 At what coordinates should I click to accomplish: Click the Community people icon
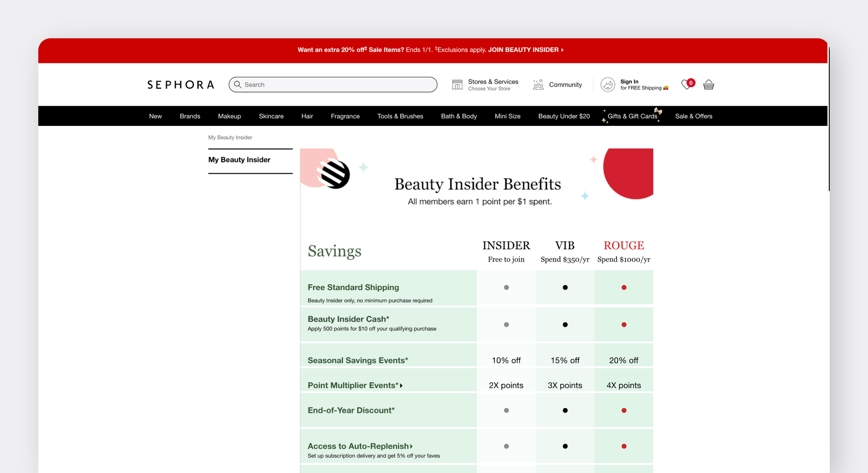(538, 84)
